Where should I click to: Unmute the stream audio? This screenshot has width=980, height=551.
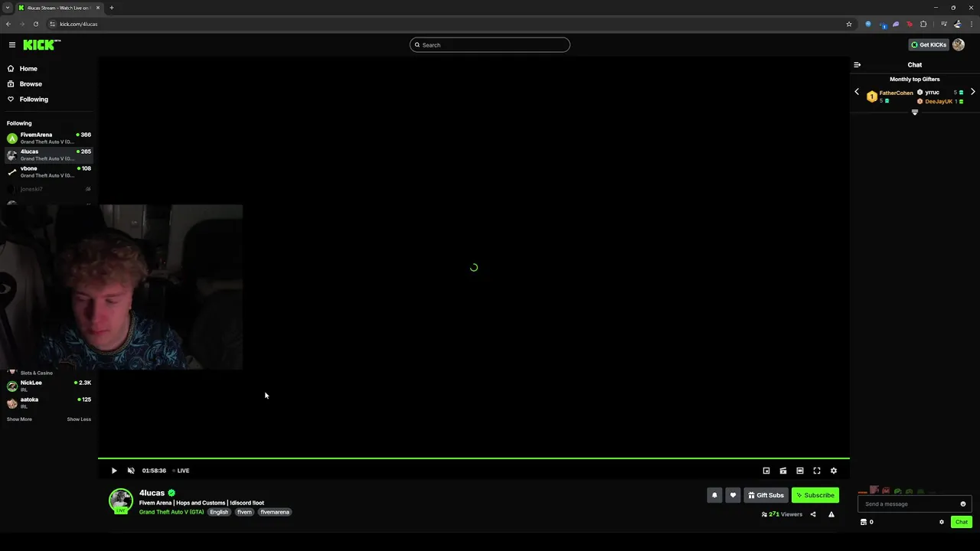(131, 471)
